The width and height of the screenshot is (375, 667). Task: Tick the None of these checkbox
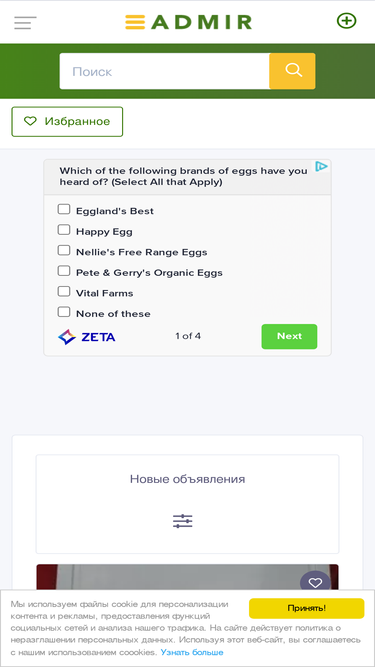tap(64, 312)
